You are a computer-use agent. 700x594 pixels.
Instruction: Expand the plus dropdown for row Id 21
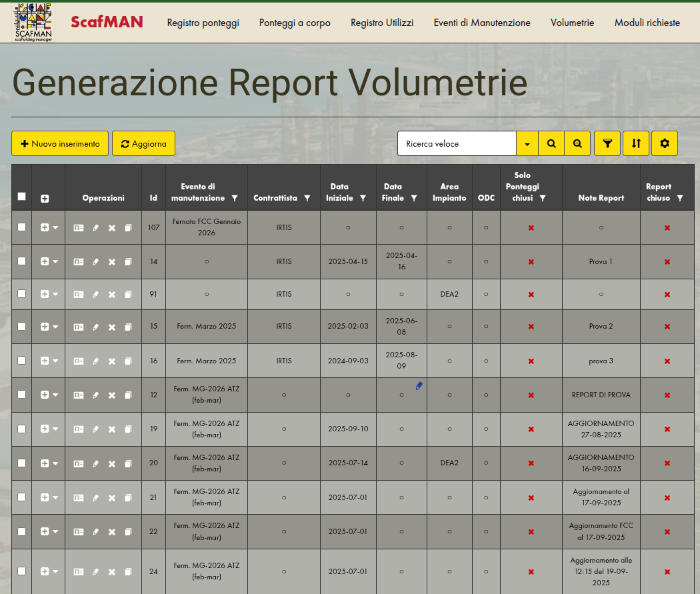point(49,497)
